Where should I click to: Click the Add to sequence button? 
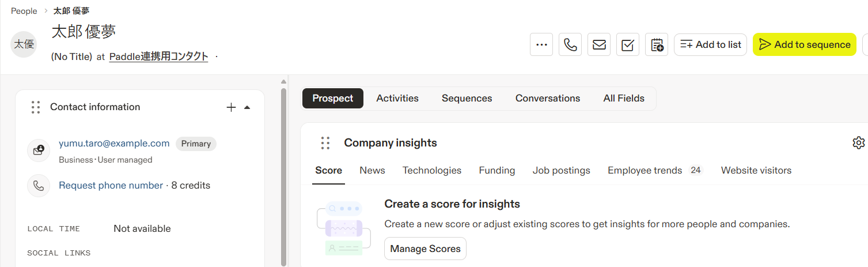point(805,44)
